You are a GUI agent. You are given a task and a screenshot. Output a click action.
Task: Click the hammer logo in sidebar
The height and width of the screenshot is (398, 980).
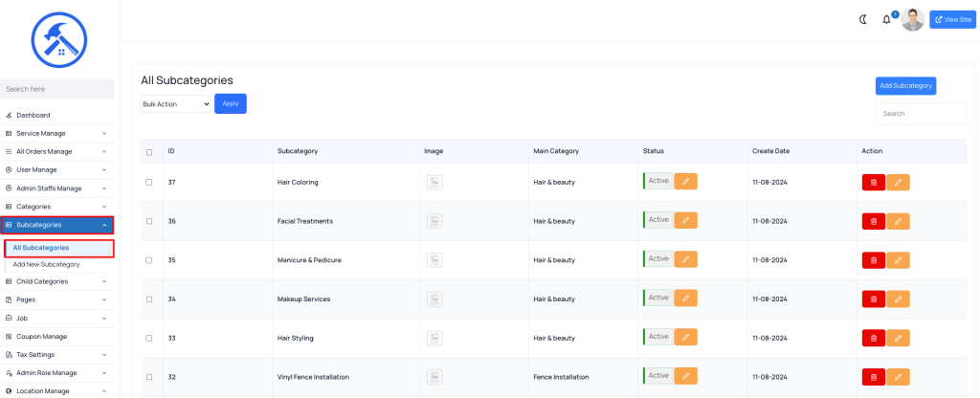59,40
